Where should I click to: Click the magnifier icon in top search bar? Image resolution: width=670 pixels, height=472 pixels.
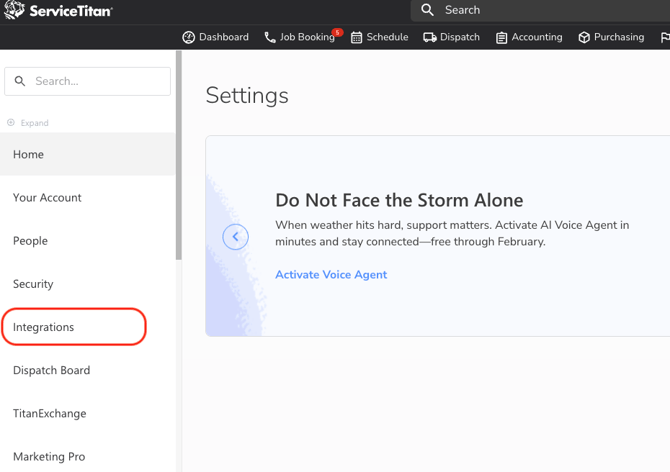tap(427, 10)
